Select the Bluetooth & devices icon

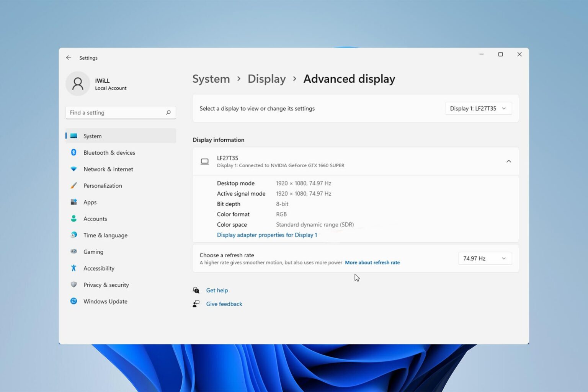click(74, 152)
